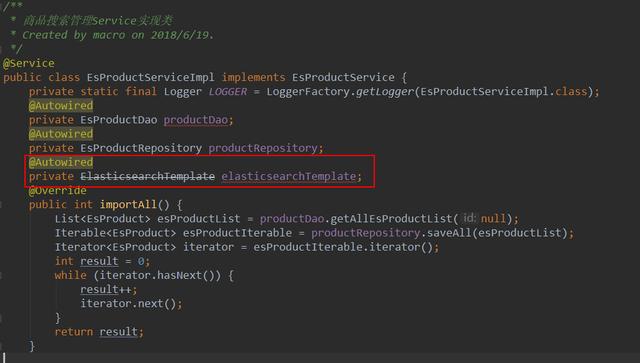
Task: Click the EsProductDao type name
Action: [x=118, y=120]
